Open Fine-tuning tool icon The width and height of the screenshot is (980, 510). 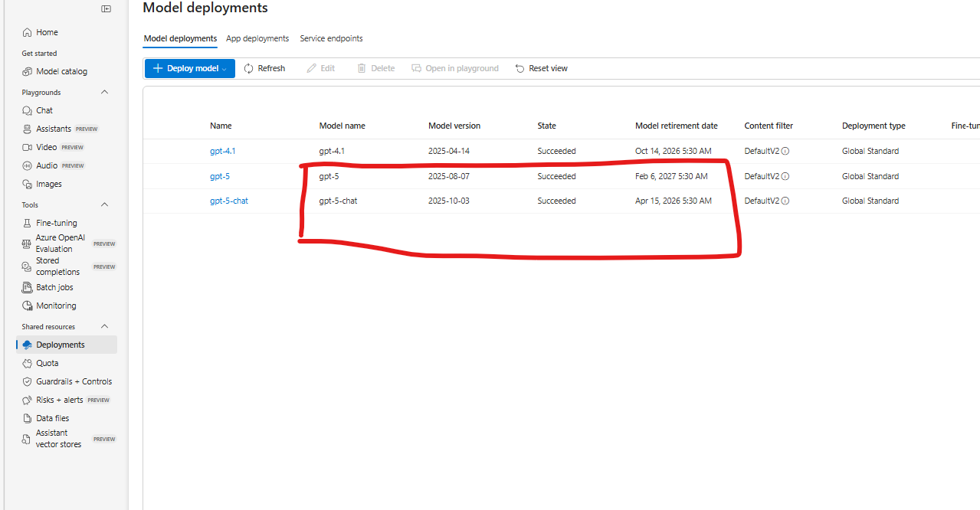coord(28,223)
